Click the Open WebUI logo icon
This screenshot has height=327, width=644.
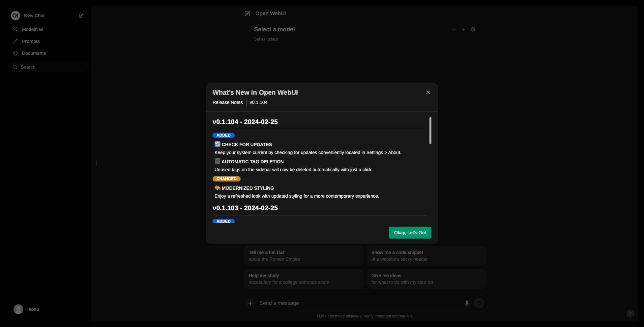coord(15,16)
